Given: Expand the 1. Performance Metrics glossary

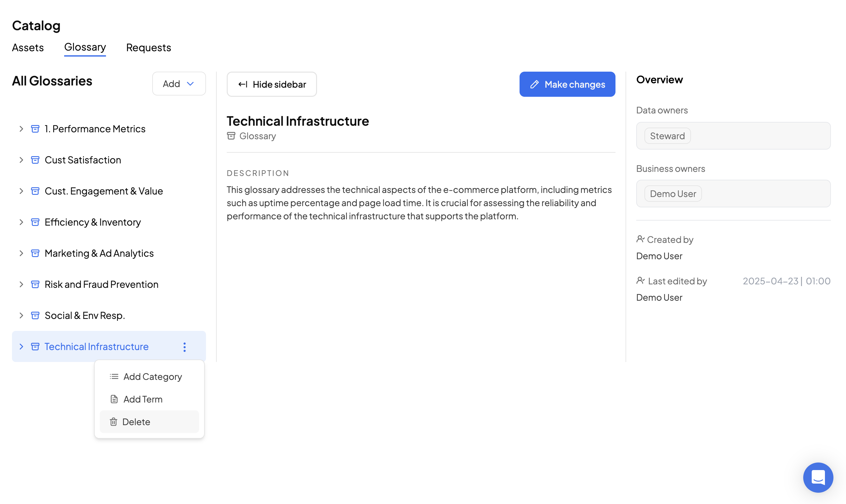Looking at the screenshot, I should pyautogui.click(x=21, y=129).
